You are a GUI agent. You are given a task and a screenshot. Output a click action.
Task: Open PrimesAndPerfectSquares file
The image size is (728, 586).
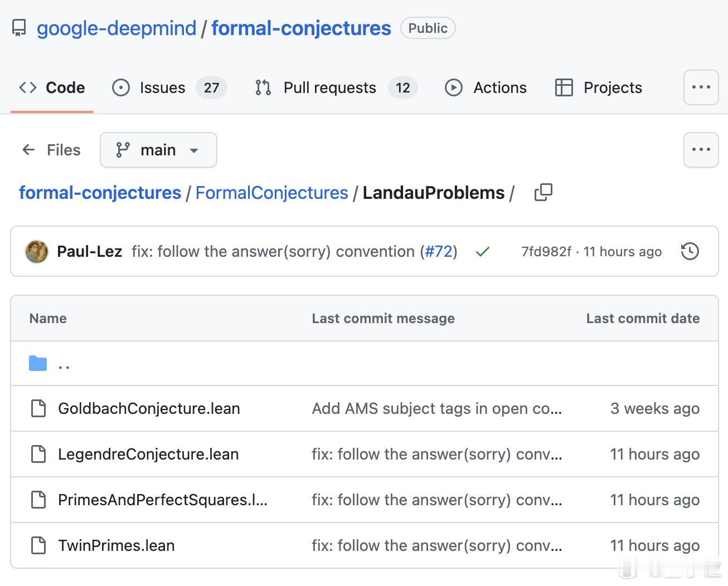tap(163, 500)
